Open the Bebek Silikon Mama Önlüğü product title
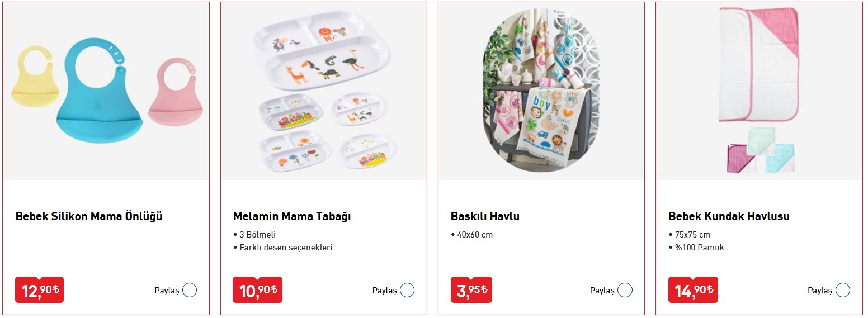868x318 pixels. tap(89, 216)
